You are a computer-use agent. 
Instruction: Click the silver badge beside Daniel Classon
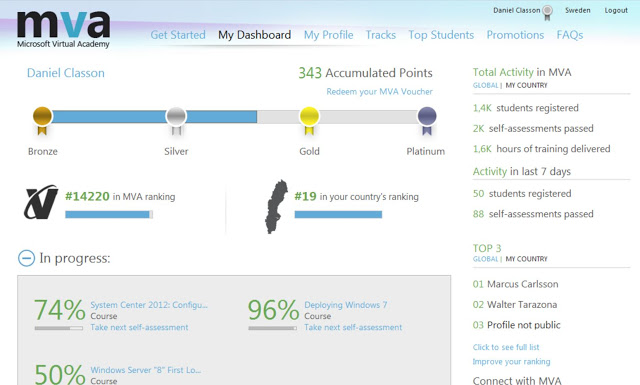(547, 12)
